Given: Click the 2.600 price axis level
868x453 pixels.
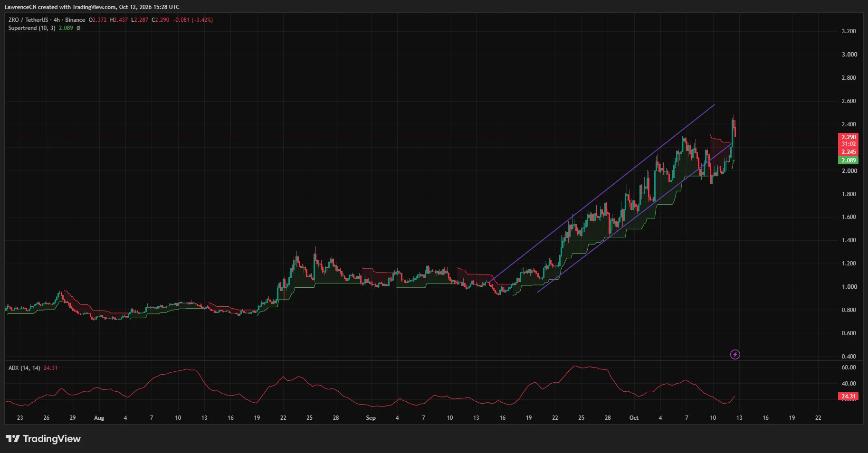Looking at the screenshot, I should point(849,101).
